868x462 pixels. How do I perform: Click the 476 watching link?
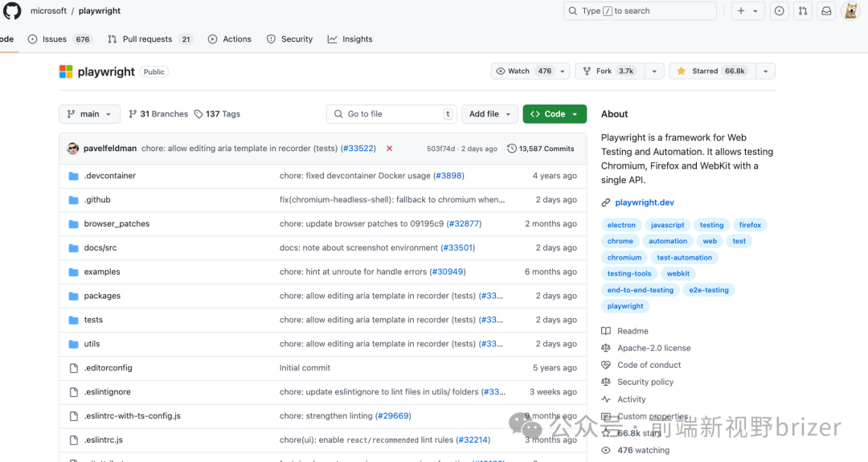coord(643,451)
